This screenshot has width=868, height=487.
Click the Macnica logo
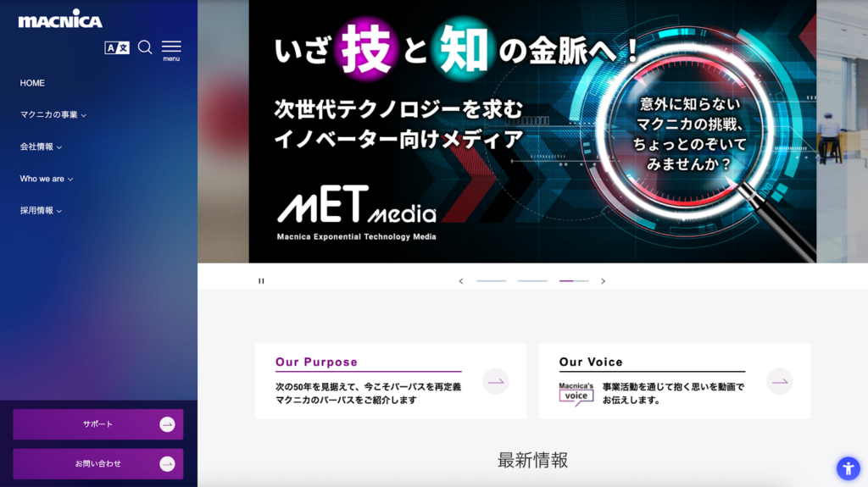[60, 19]
